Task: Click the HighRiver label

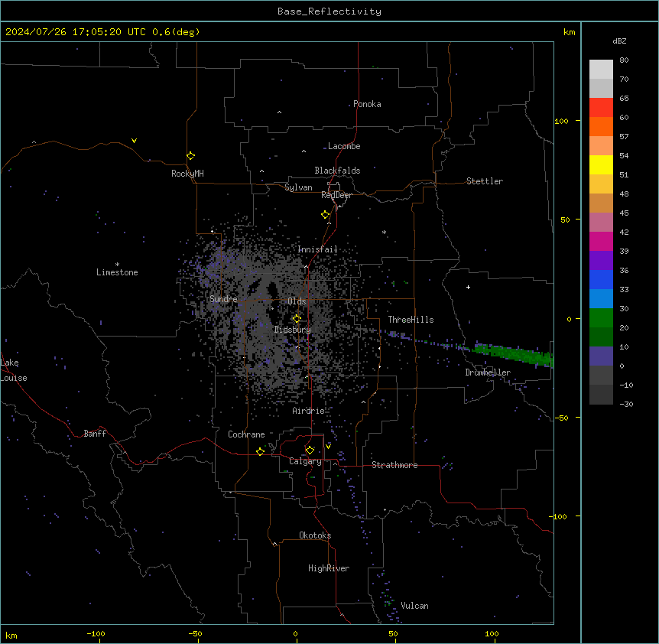Action: (329, 568)
